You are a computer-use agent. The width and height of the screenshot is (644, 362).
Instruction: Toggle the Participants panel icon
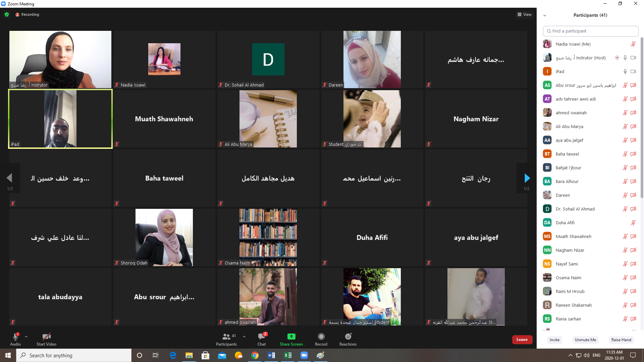coord(226,336)
